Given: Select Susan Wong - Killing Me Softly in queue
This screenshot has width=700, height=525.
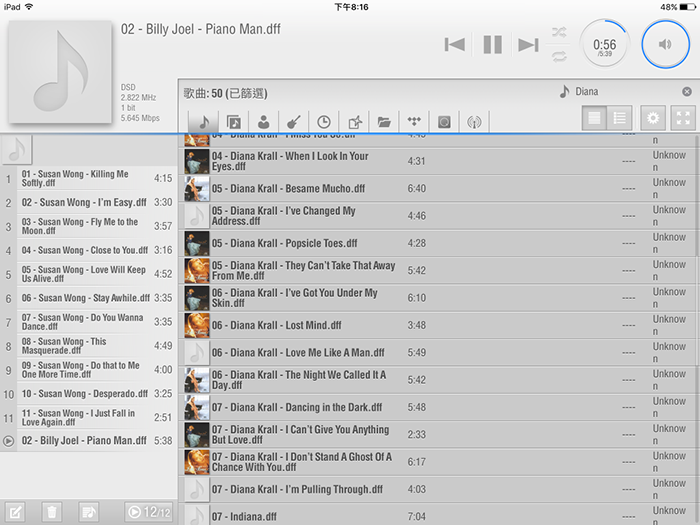Looking at the screenshot, I should [88, 179].
